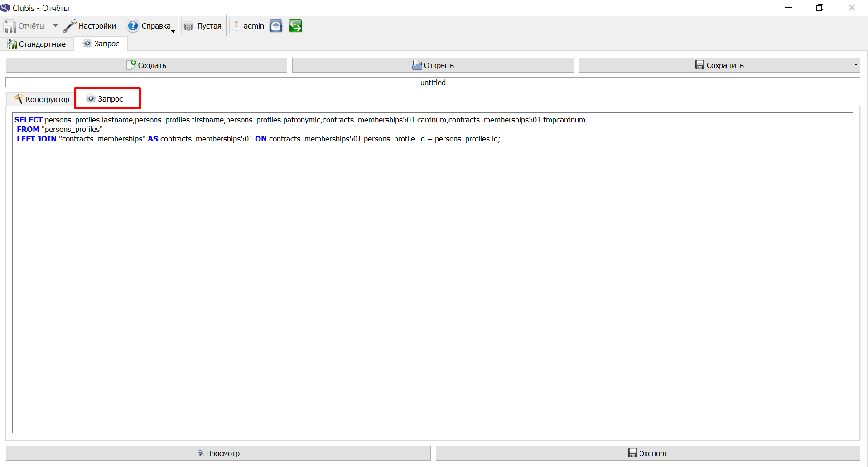
Task: Click the blue lock icon next to admin
Action: 276,26
